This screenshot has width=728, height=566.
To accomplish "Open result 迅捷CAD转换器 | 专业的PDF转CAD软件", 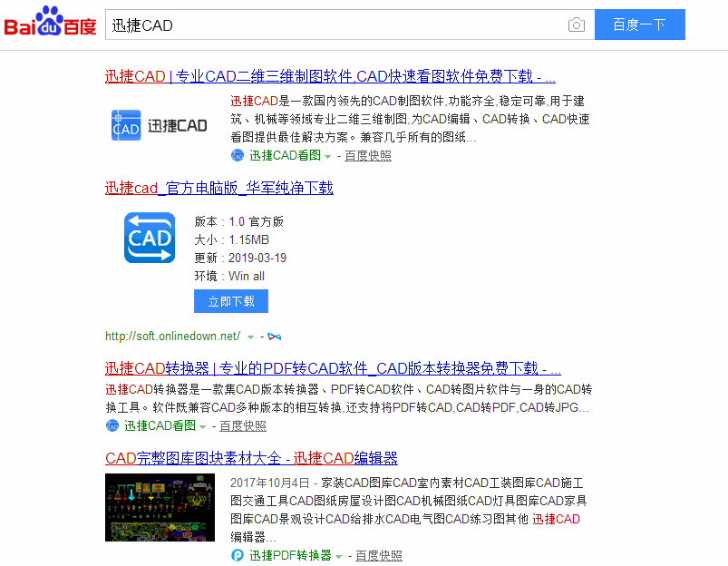I will tap(333, 368).
